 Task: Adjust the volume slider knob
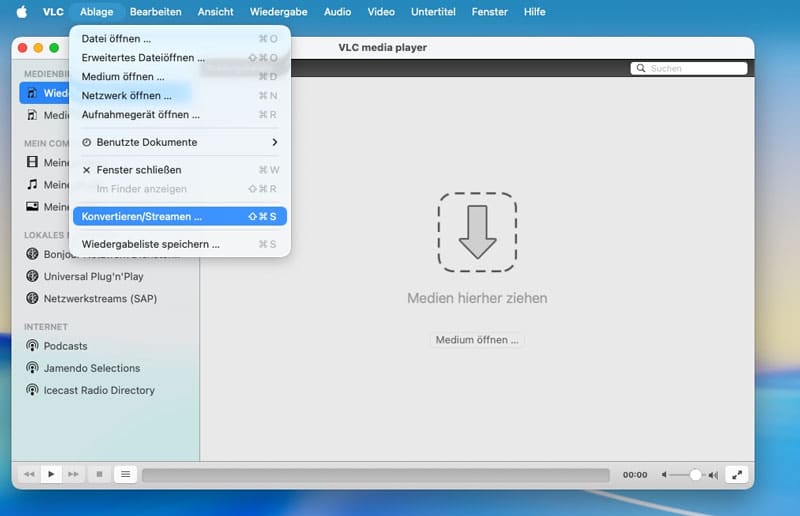[x=695, y=475]
